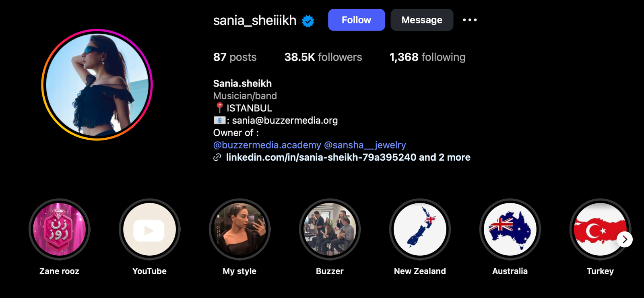The width and height of the screenshot is (644, 298).
Task: Follow the sania_sheiiikh account
Action: click(x=356, y=20)
